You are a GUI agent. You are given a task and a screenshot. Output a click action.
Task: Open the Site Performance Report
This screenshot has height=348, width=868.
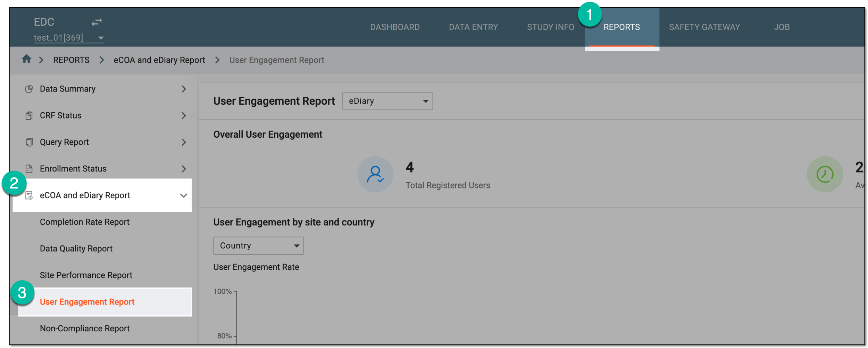pyautogui.click(x=86, y=275)
